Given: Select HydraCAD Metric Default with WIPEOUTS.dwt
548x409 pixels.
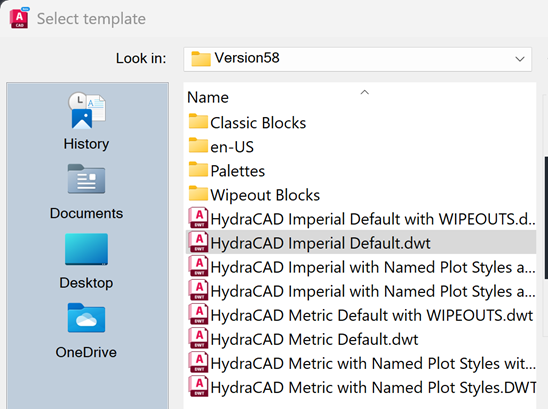Looking at the screenshot, I should (361, 315).
